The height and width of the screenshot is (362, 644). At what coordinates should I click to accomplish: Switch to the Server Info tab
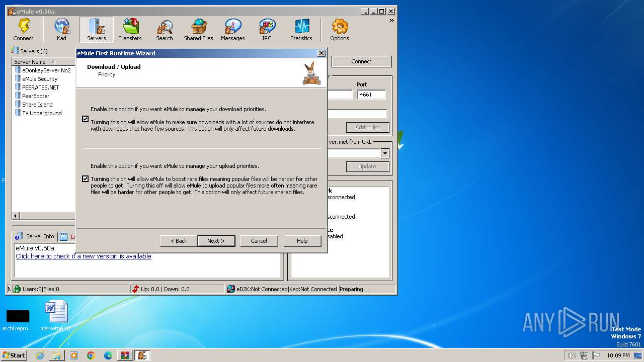pos(35,236)
